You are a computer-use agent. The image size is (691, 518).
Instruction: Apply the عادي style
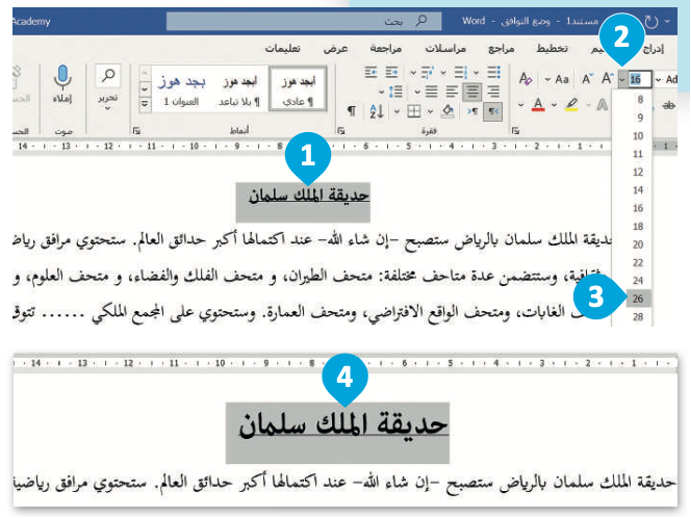click(x=298, y=90)
